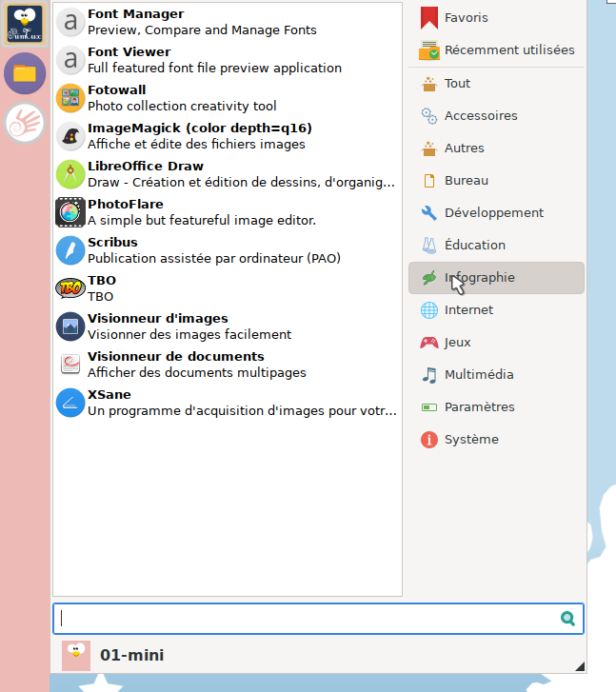Click the search magnifier icon
This screenshot has height=692, width=616.
coord(567,619)
